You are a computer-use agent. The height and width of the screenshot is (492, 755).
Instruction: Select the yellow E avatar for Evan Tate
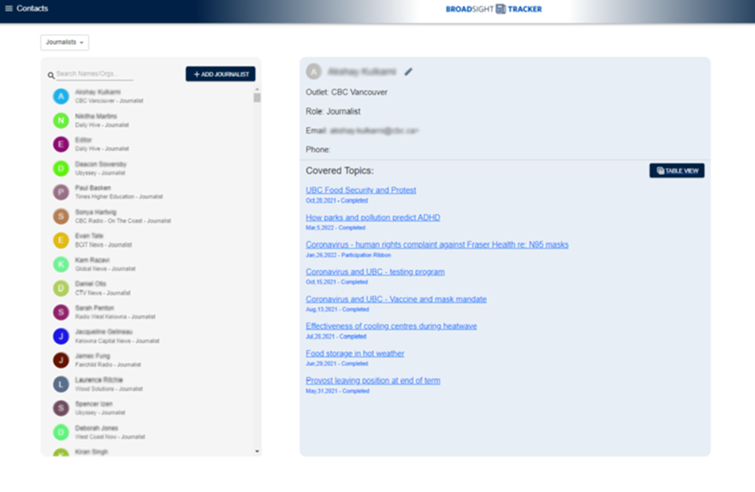61,240
